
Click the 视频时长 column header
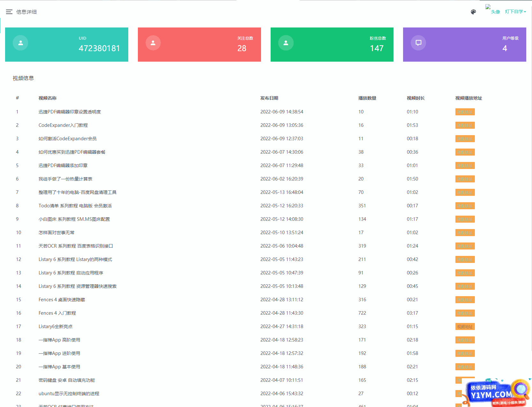(x=416, y=98)
